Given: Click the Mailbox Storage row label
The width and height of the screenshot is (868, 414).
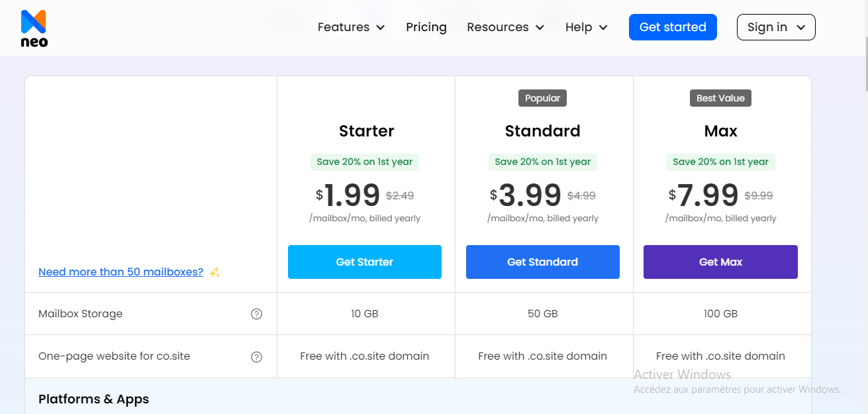Looking at the screenshot, I should point(81,314).
